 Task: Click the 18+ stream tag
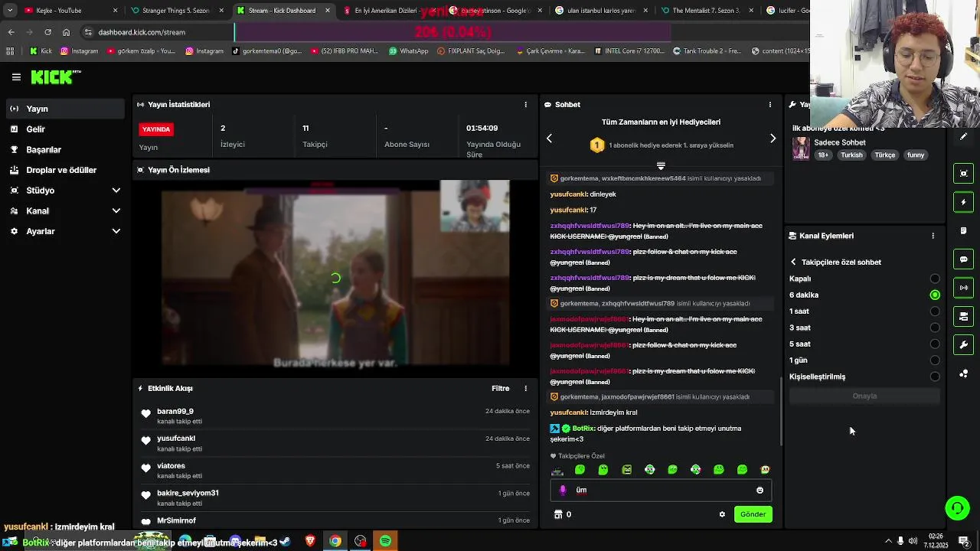[x=823, y=155]
